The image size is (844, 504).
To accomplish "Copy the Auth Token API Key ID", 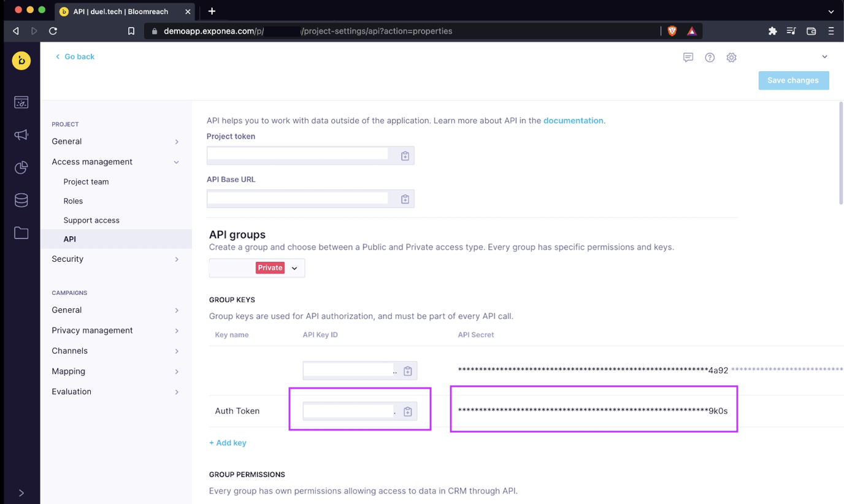I will point(407,411).
